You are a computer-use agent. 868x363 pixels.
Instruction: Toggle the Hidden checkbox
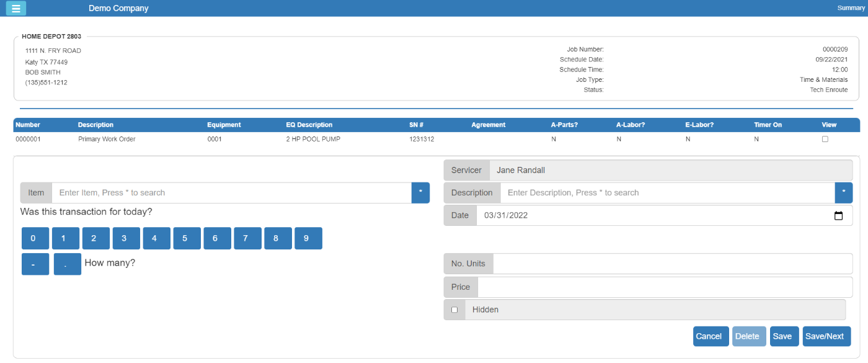[454, 310]
